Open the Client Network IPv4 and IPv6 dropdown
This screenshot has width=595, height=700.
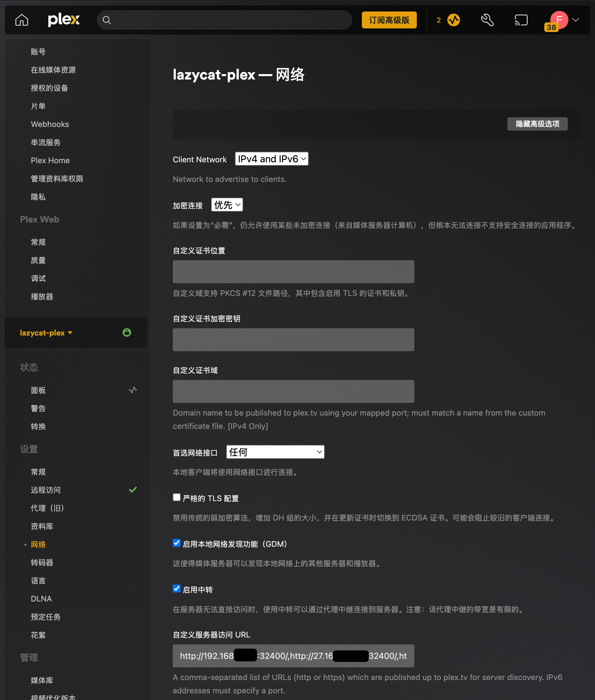click(272, 159)
